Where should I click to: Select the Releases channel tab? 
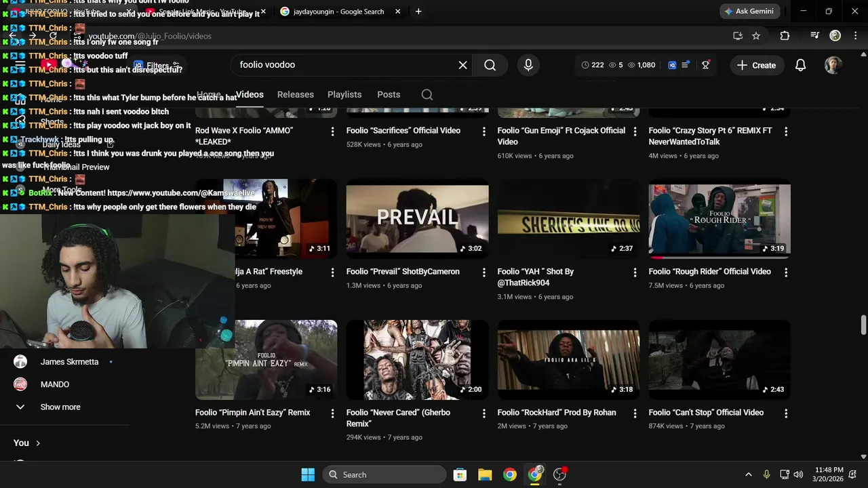tap(296, 94)
